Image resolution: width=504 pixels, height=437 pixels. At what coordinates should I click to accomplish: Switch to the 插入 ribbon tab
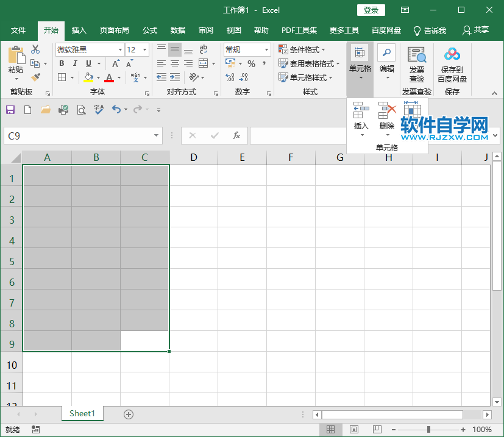(x=80, y=30)
